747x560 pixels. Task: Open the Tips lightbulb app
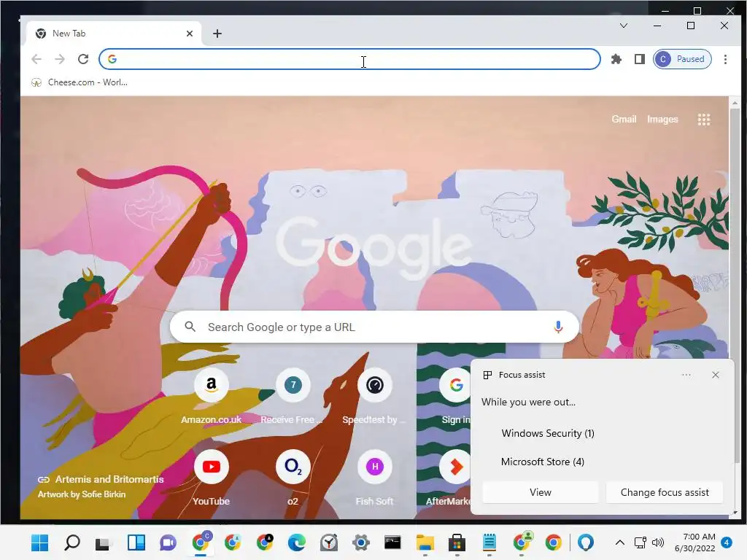click(586, 542)
